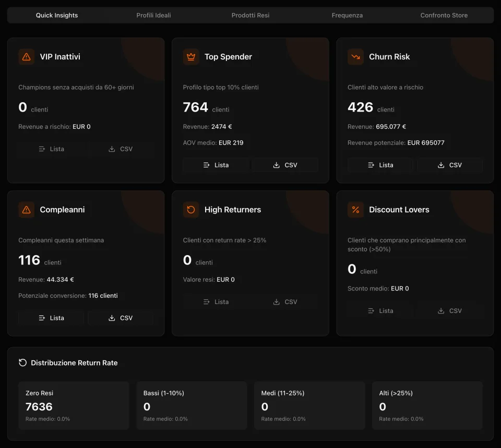Export Top Spender clients as CSV
This screenshot has width=501, height=448.
point(285,165)
